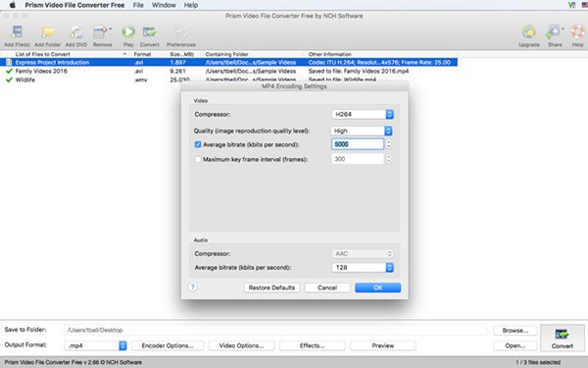Enable Maximum key frame interval checkbox
This screenshot has width=588, height=368.
[x=198, y=159]
